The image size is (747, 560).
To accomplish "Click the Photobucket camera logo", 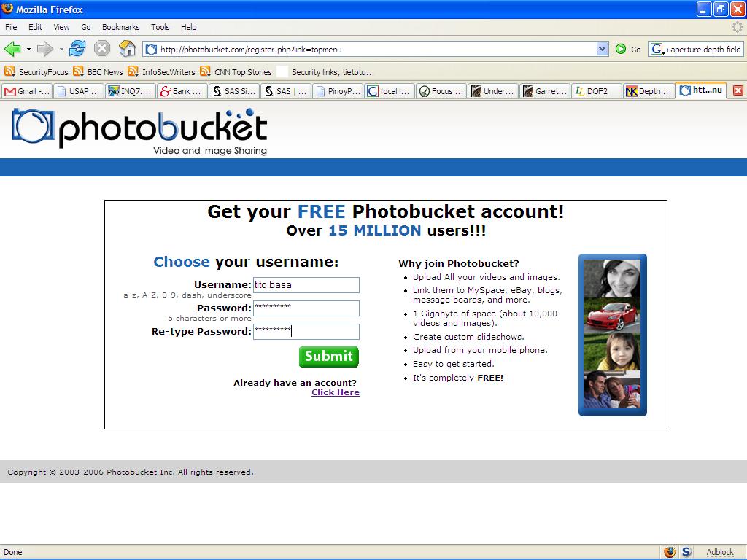I will coord(32,125).
